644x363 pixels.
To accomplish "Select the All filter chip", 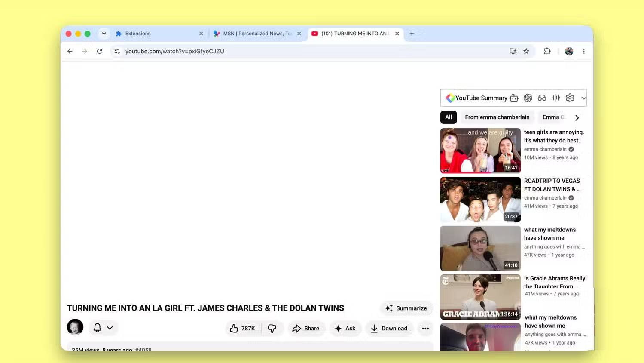I will click(449, 117).
